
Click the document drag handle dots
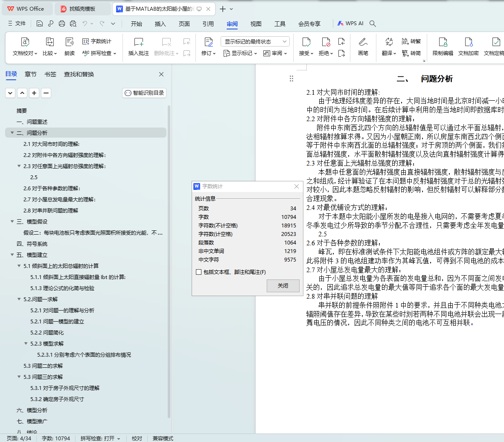click(x=291, y=79)
